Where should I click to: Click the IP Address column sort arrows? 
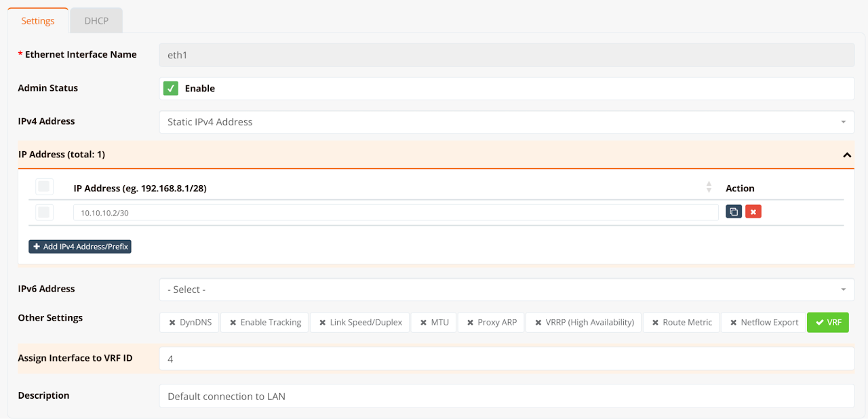[x=709, y=187]
